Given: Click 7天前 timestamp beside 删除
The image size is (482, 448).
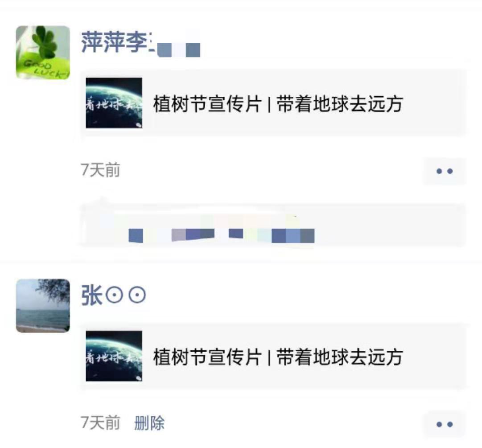Looking at the screenshot, I should point(100,423).
